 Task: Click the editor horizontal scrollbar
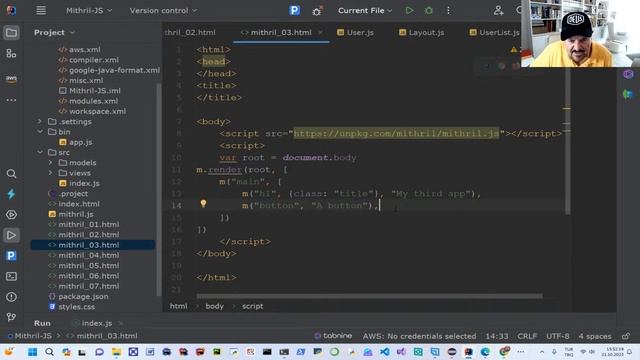pos(369,296)
